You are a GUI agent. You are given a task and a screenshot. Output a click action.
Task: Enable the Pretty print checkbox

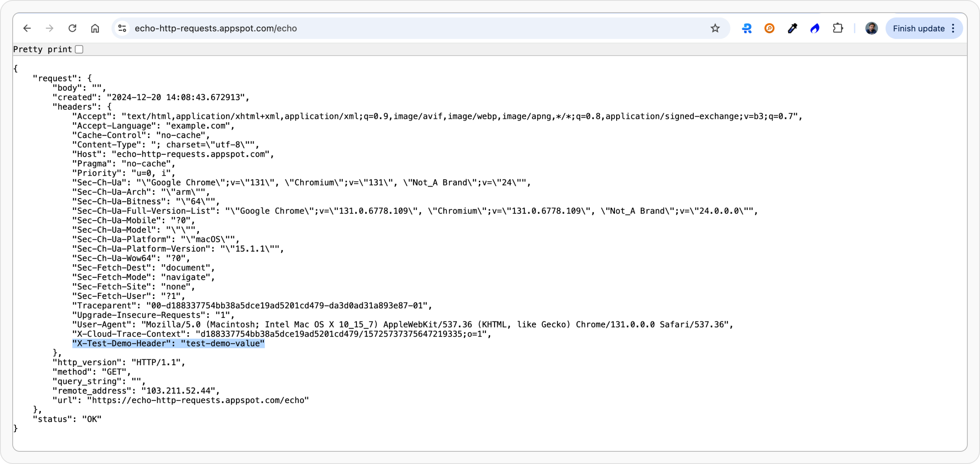79,49
